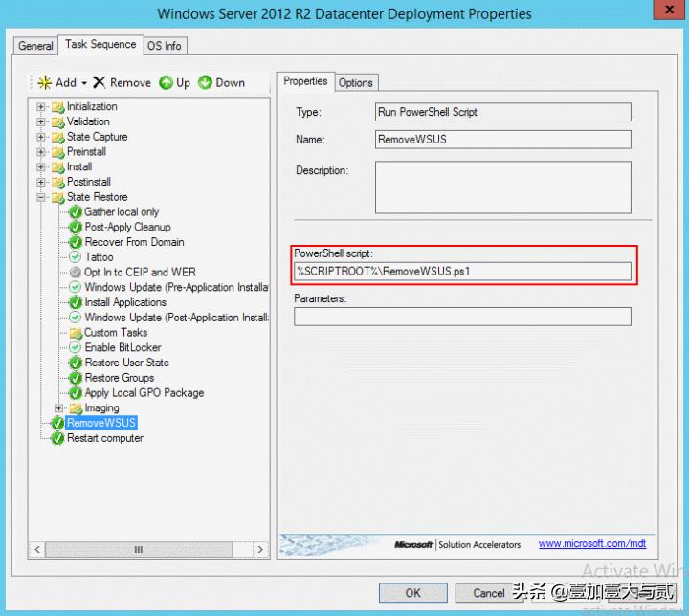The height and width of the screenshot is (616, 689).
Task: Click the Restart computer check icon
Action: click(57, 438)
